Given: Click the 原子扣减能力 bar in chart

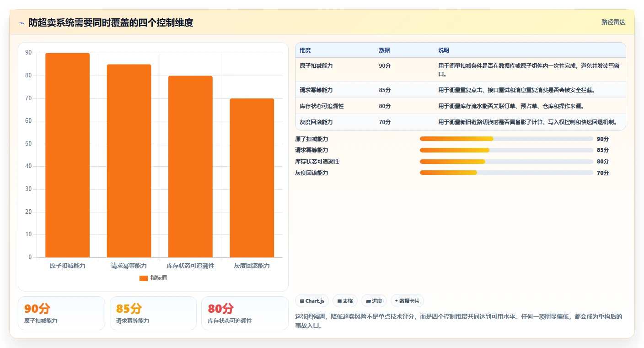Looking at the screenshot, I should 67,155.
